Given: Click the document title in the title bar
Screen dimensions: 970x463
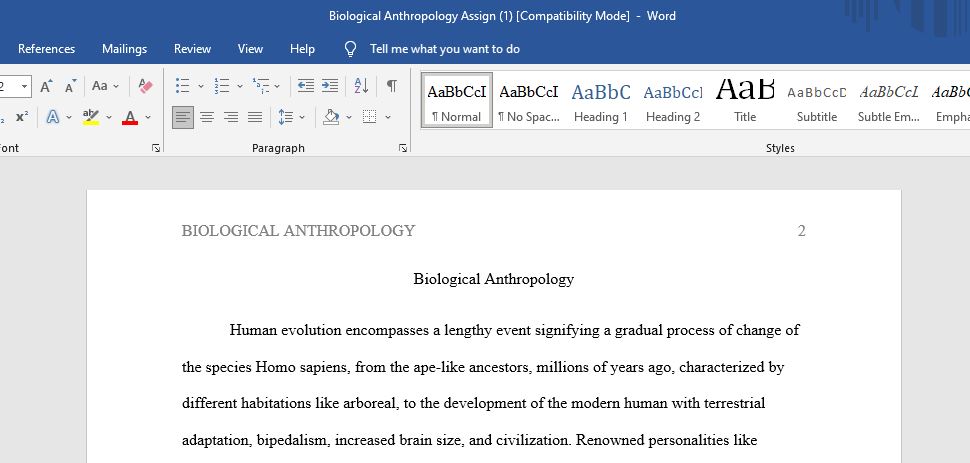Looking at the screenshot, I should (502, 16).
